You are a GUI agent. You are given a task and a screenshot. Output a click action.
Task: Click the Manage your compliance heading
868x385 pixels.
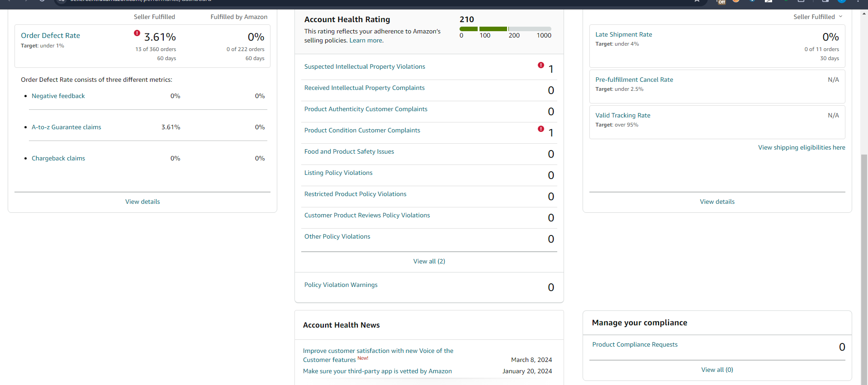point(640,323)
